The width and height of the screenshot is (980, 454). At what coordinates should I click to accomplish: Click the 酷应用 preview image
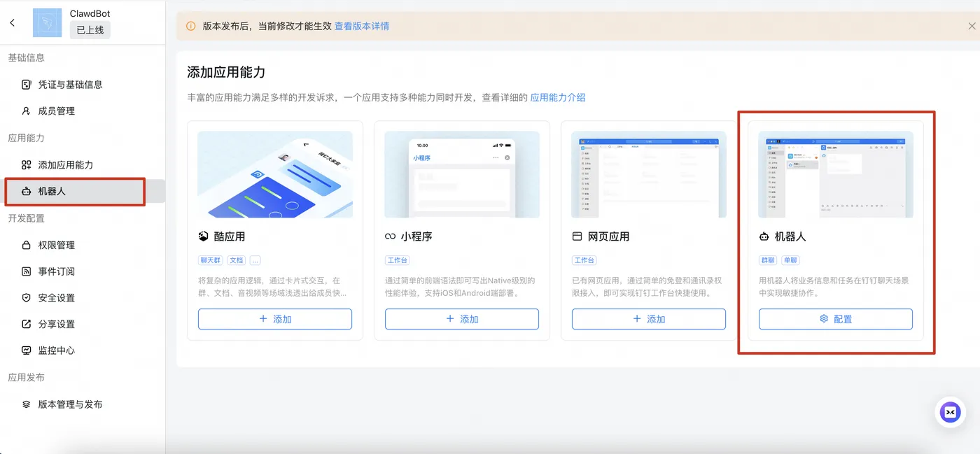point(275,174)
